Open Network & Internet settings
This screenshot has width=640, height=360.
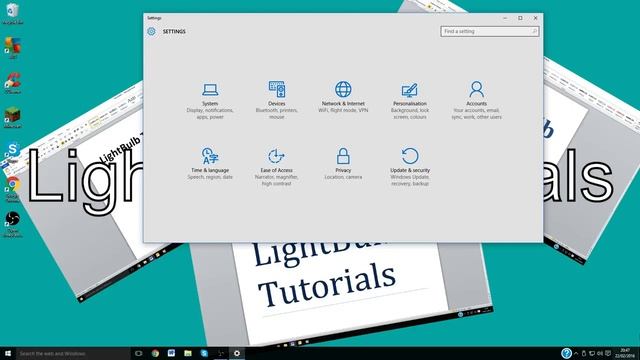click(x=343, y=97)
